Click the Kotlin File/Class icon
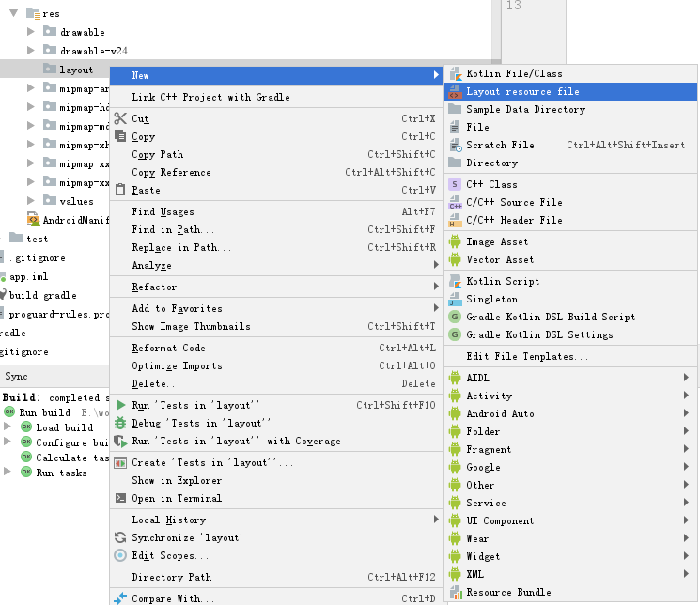Screen dimensions: 700x605 coord(455,73)
